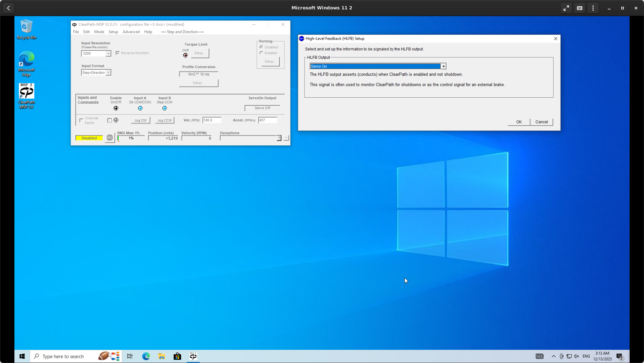
Task: Toggle the Reverse Direction checkbox
Action: (x=118, y=53)
